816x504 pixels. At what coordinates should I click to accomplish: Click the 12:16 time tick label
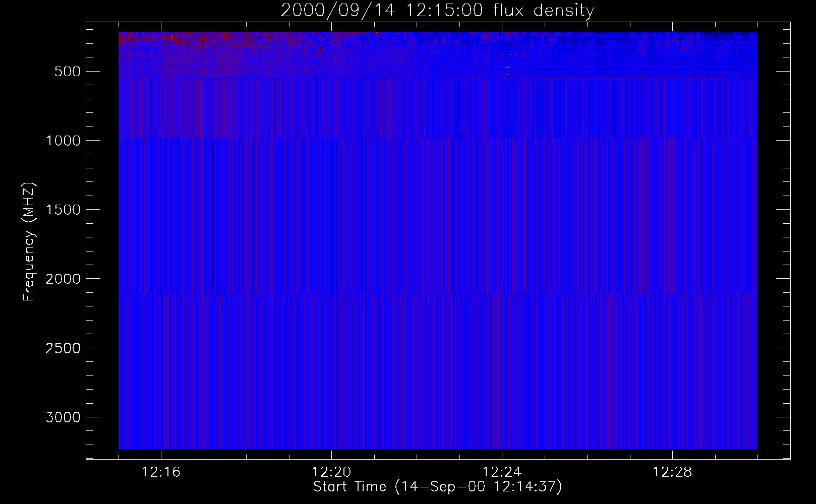tap(161, 472)
